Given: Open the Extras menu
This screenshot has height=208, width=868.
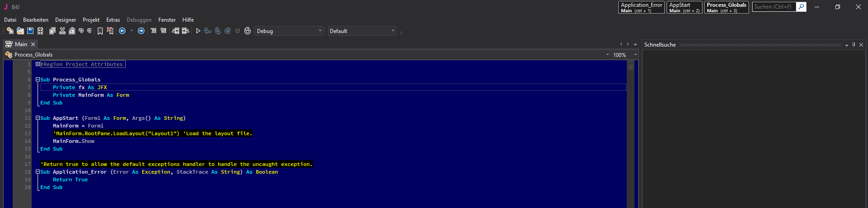Looking at the screenshot, I should pos(113,20).
